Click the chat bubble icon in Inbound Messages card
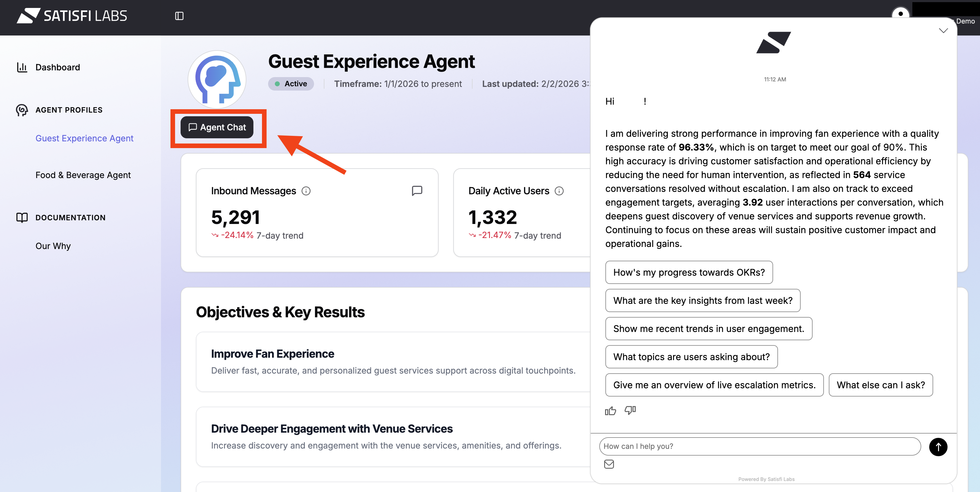Viewport: 980px width, 492px height. [x=417, y=191]
